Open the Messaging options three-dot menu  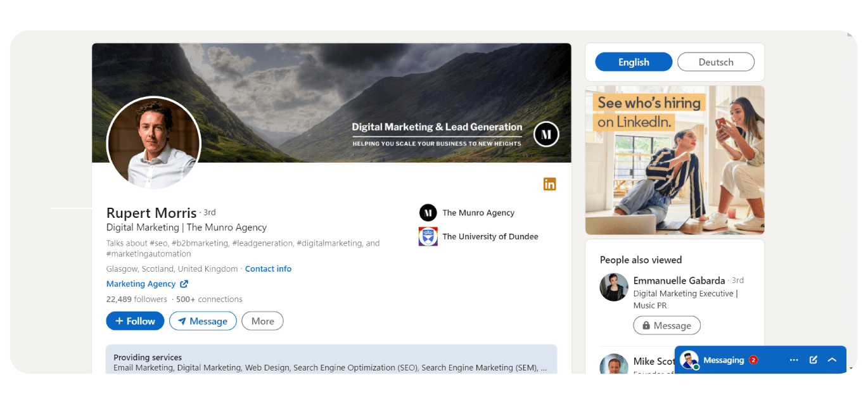click(794, 360)
